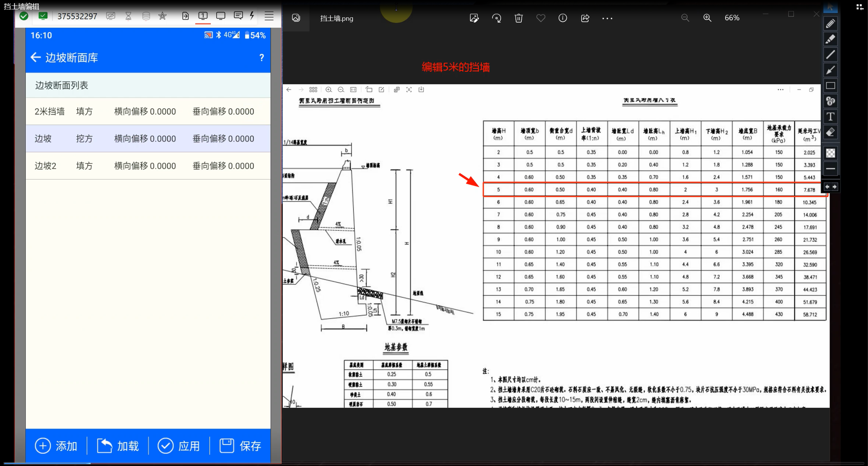
Task: Select the pencil annotation tool
Action: [x=830, y=23]
